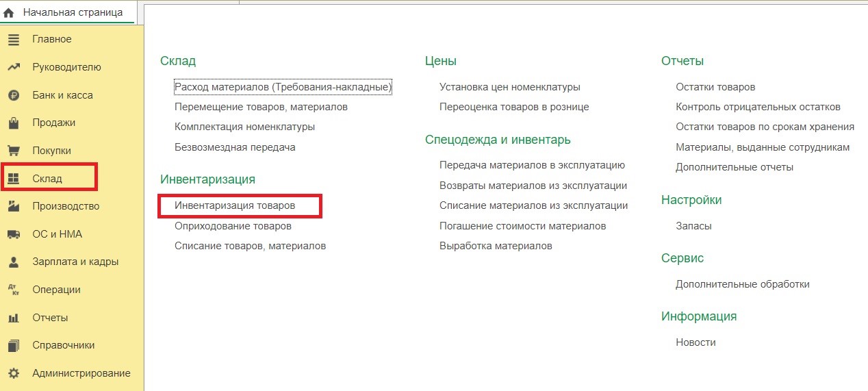This screenshot has height=391, width=868.
Task: Open Списание товаров, материалов
Action: pyautogui.click(x=250, y=245)
